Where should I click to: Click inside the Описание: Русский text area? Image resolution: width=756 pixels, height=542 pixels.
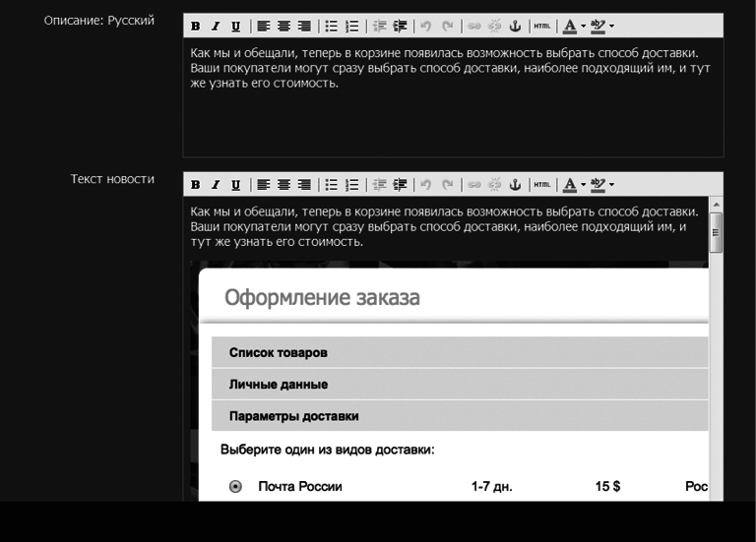(x=453, y=97)
